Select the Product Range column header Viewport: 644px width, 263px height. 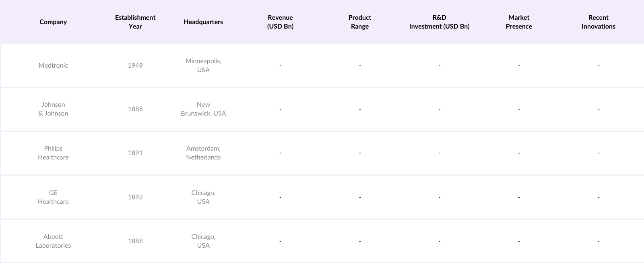tap(360, 22)
